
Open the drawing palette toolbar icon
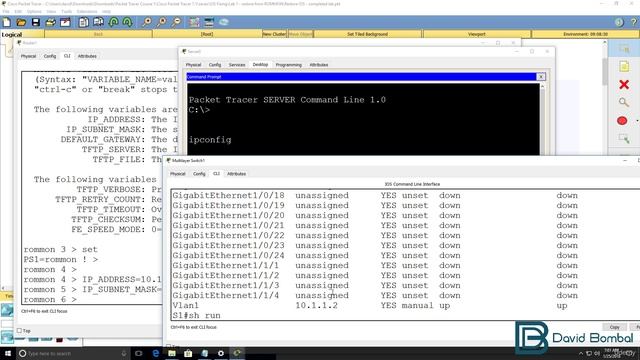pos(194,22)
